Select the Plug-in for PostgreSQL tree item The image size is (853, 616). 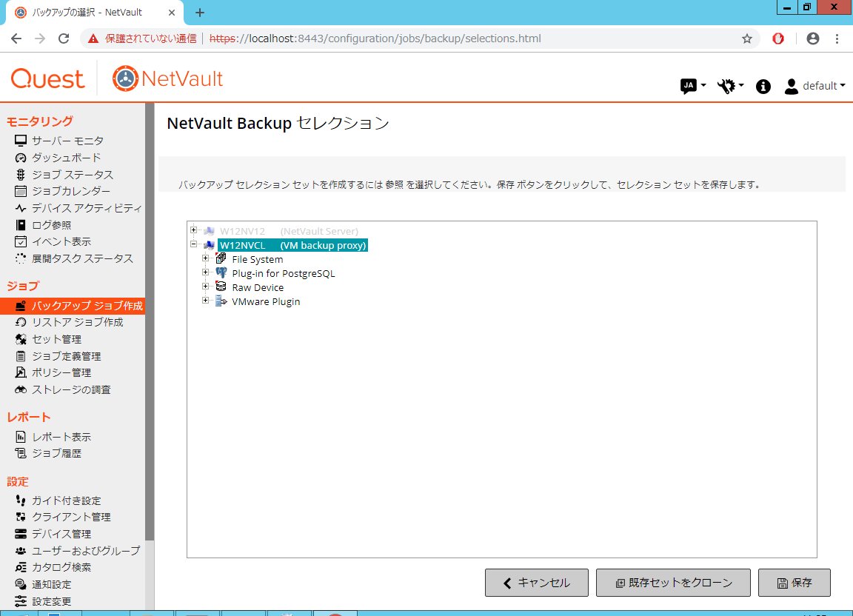click(x=284, y=274)
